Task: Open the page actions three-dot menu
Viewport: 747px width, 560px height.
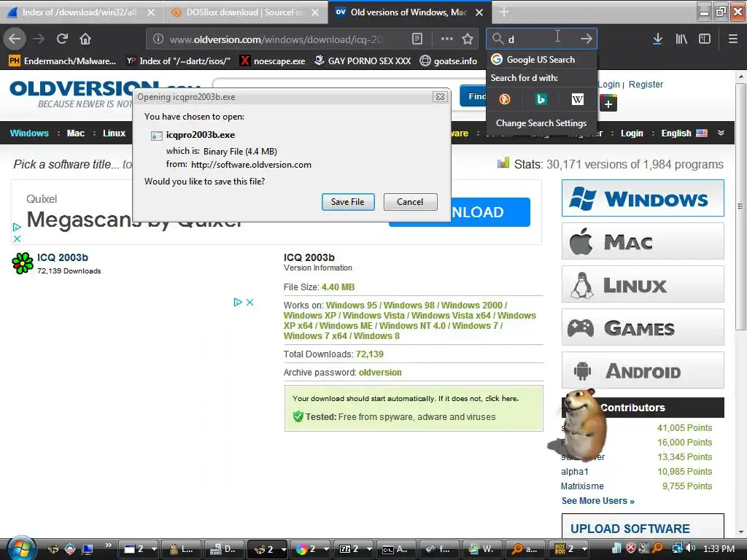Action: coord(447,39)
